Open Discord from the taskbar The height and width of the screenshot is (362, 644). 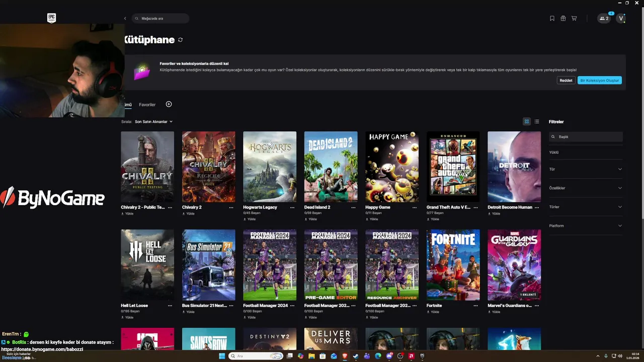(x=389, y=356)
